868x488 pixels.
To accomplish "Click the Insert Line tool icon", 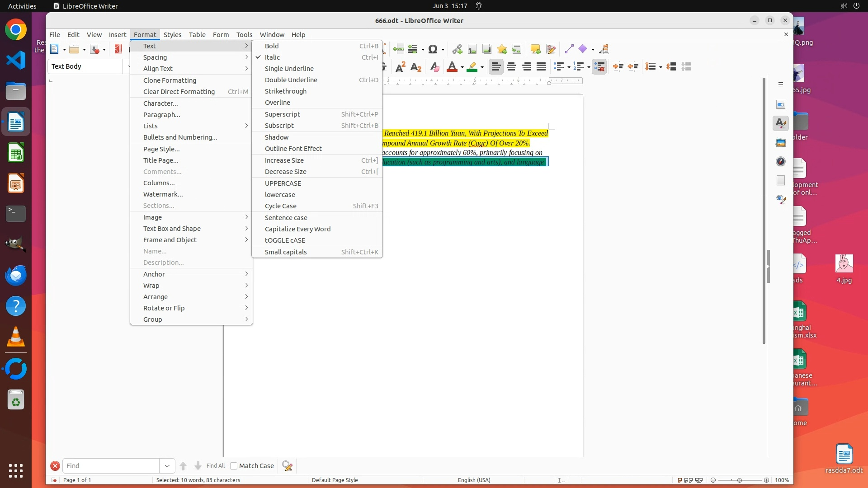I will coord(569,49).
